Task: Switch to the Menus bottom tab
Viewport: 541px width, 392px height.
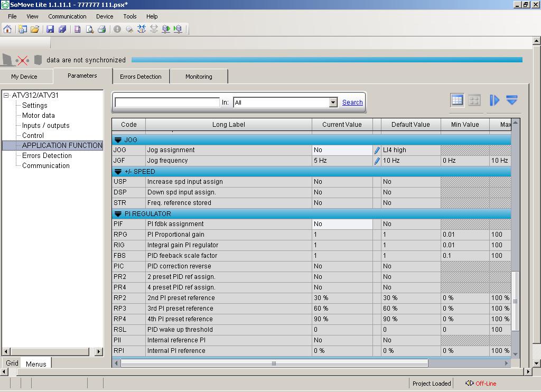Action: [36, 363]
